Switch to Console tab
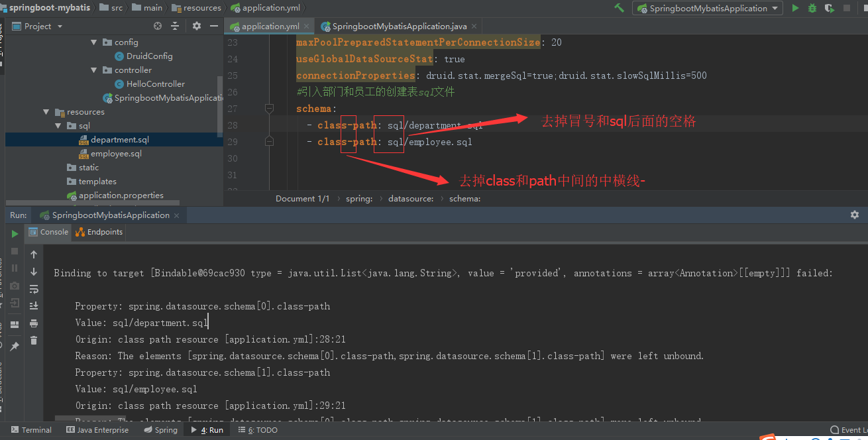Viewport: 868px width, 440px height. tap(48, 232)
